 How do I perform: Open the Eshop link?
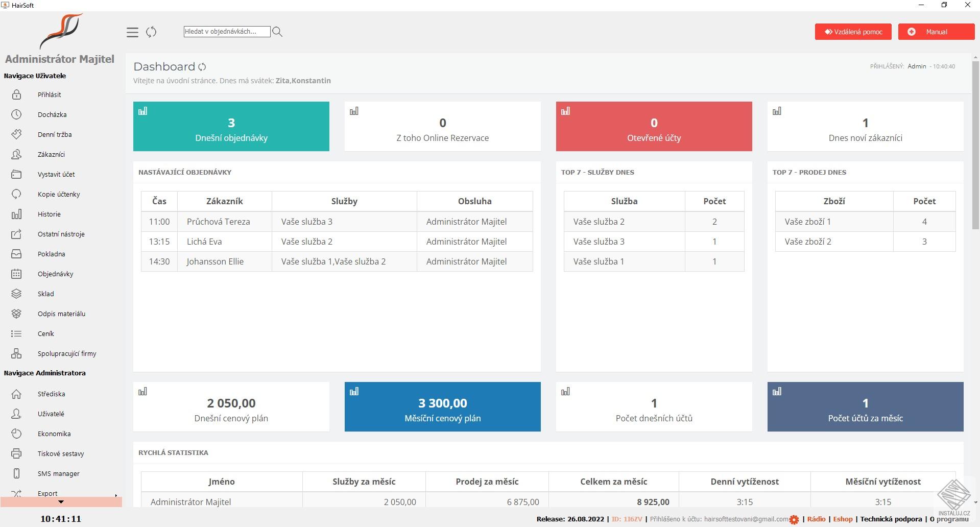(x=843, y=519)
